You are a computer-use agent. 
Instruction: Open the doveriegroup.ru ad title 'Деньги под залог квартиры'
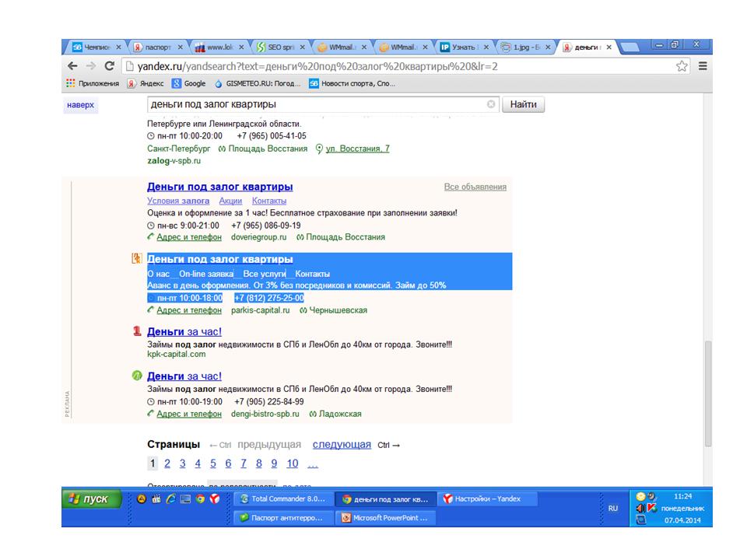click(219, 187)
